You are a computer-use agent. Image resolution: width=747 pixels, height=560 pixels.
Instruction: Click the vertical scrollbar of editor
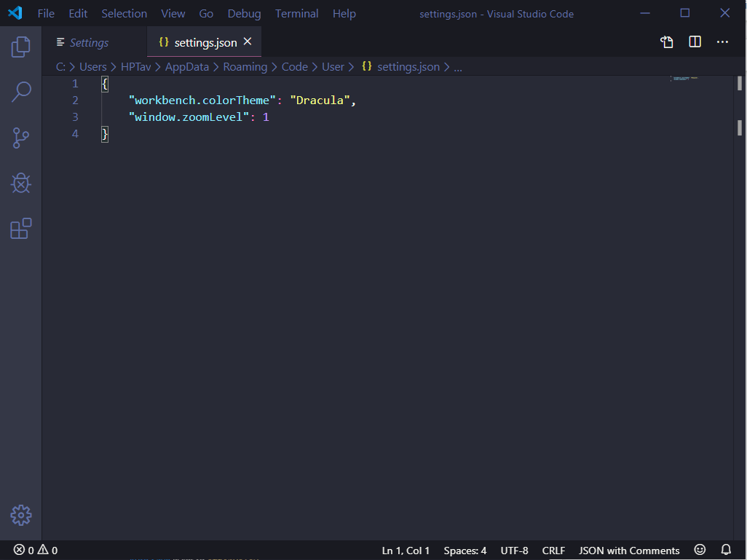point(740,308)
